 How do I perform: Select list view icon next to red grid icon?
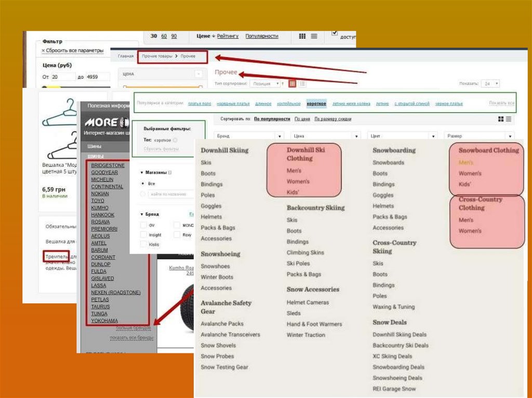pos(302,84)
